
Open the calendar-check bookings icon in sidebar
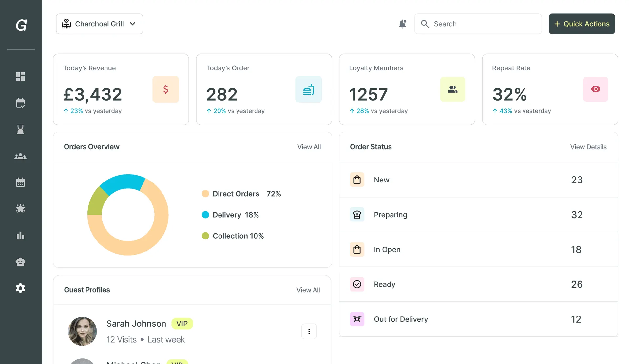20,103
